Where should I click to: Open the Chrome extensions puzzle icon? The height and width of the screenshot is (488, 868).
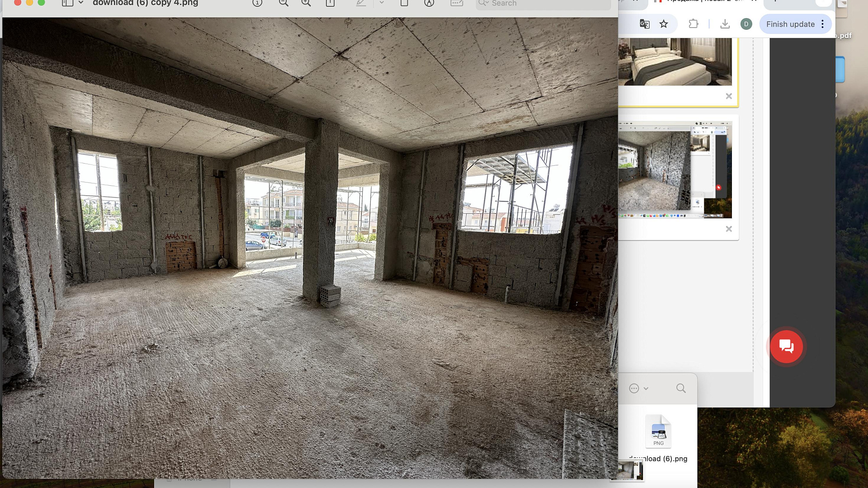[x=693, y=24]
